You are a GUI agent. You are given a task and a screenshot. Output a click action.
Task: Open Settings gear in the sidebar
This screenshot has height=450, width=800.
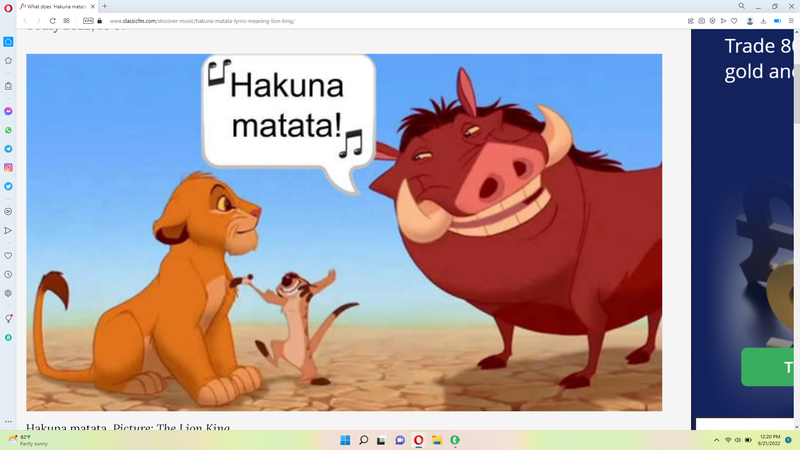tap(8, 293)
